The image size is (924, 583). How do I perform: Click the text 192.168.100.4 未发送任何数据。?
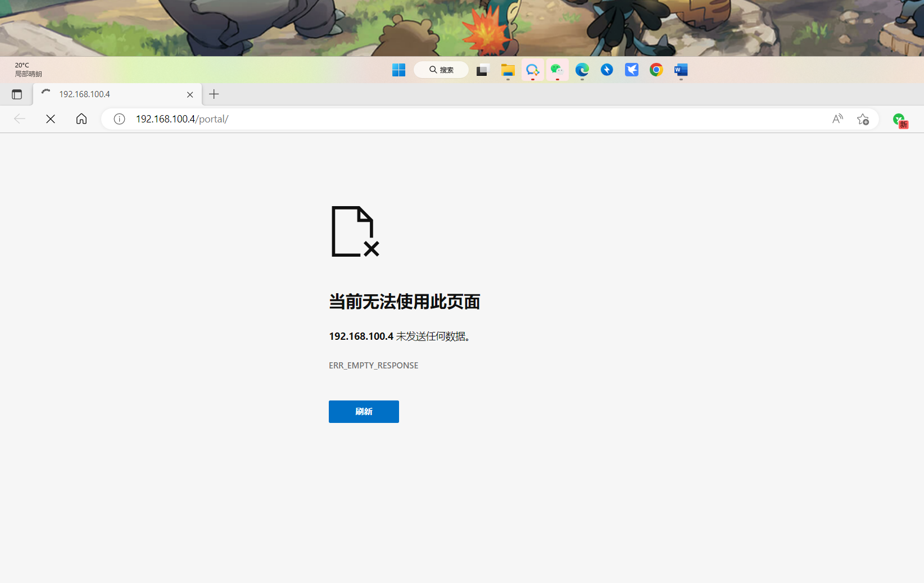click(x=400, y=336)
